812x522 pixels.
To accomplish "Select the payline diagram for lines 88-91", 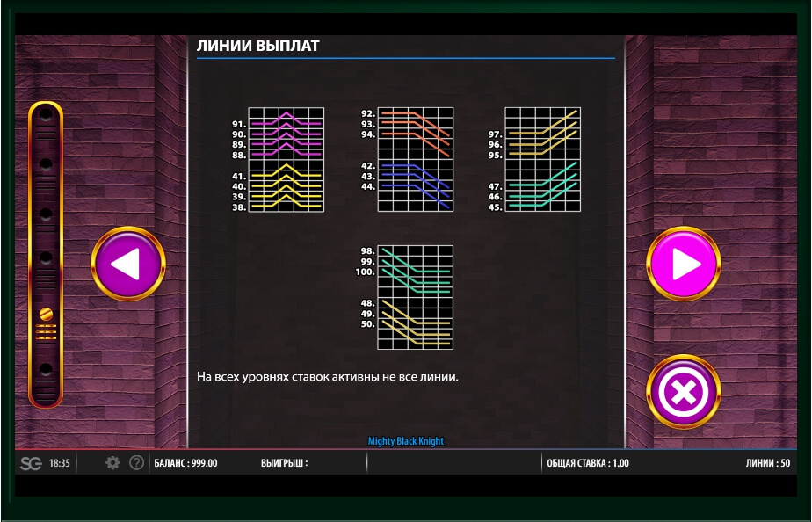I will (x=286, y=134).
